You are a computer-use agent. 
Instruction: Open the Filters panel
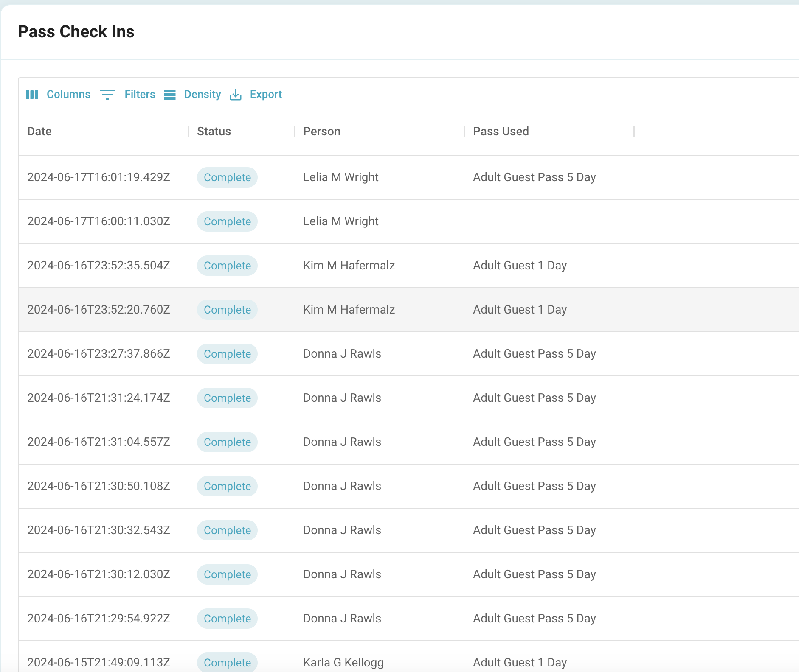[x=128, y=94]
